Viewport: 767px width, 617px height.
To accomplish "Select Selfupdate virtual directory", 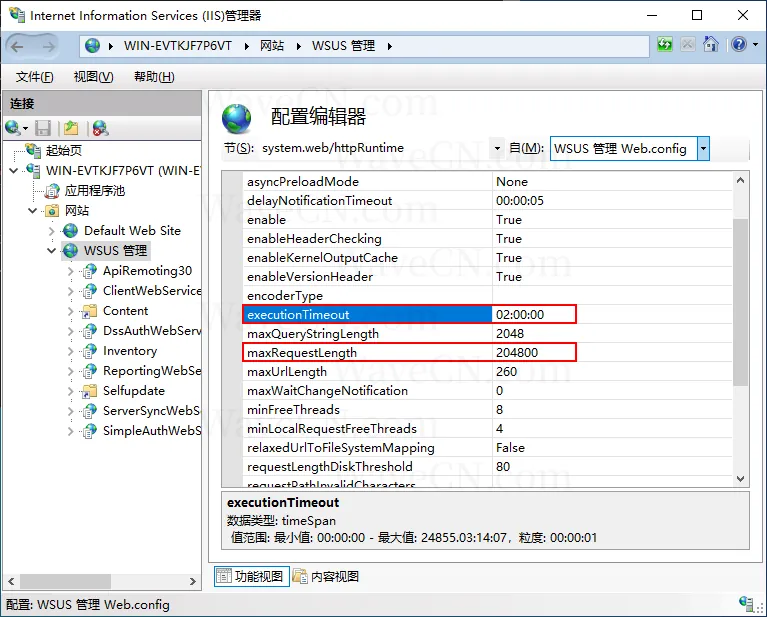I will 134,391.
